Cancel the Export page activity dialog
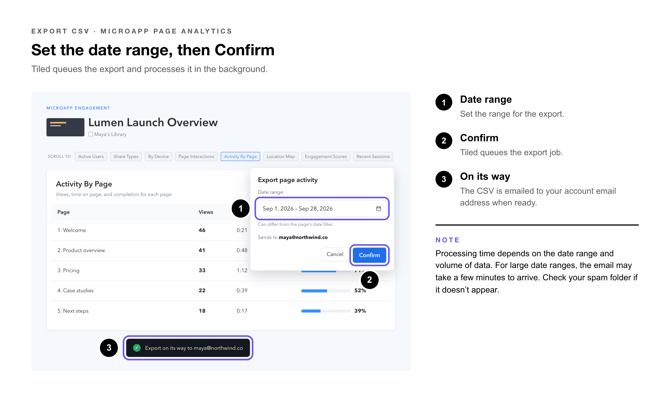 (335, 254)
